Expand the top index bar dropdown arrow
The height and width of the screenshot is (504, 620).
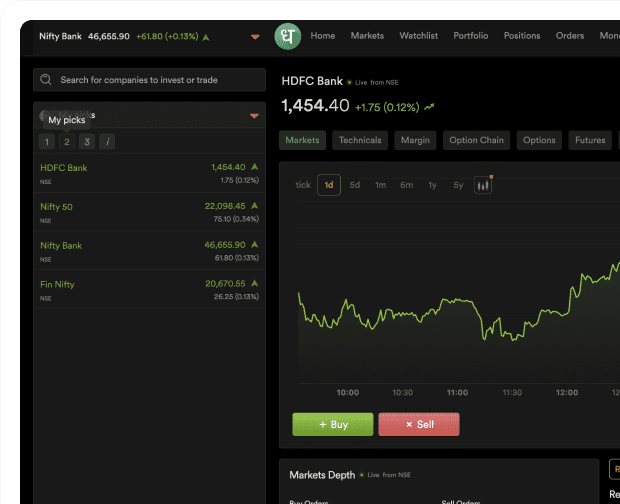click(255, 37)
